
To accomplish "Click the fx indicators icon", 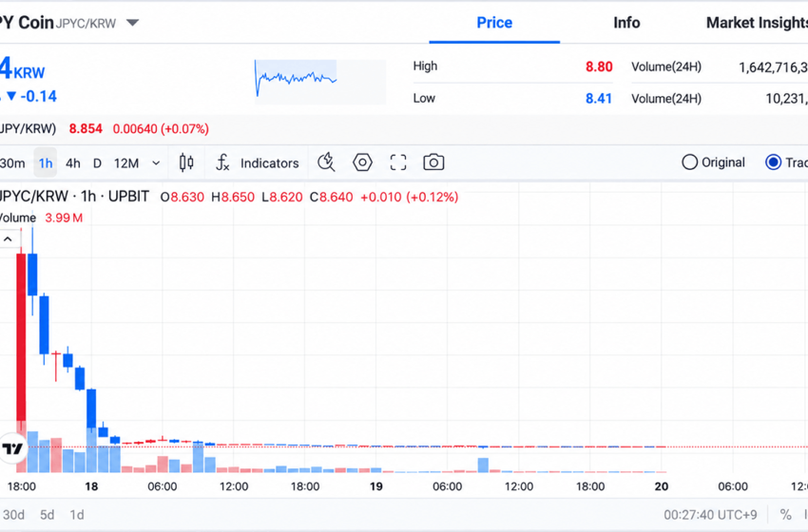I will tap(222, 162).
